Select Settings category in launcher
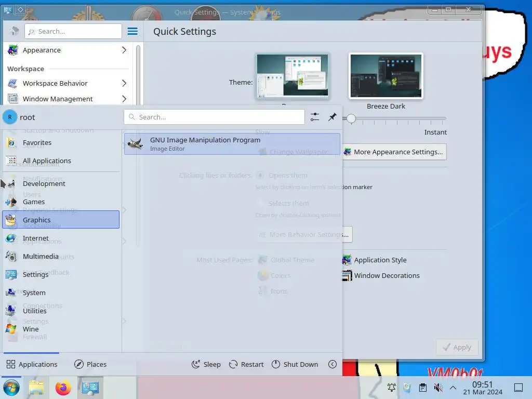 click(x=61, y=274)
